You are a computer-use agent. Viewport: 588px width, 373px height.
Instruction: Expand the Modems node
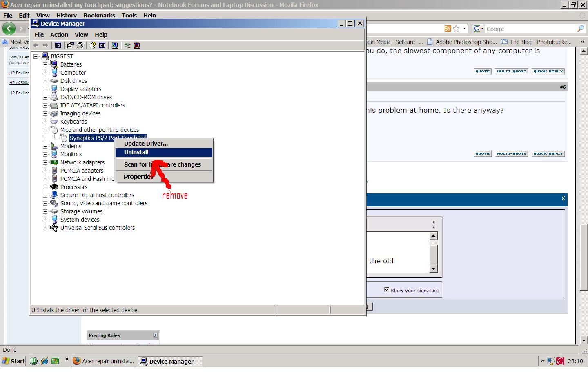coord(45,146)
